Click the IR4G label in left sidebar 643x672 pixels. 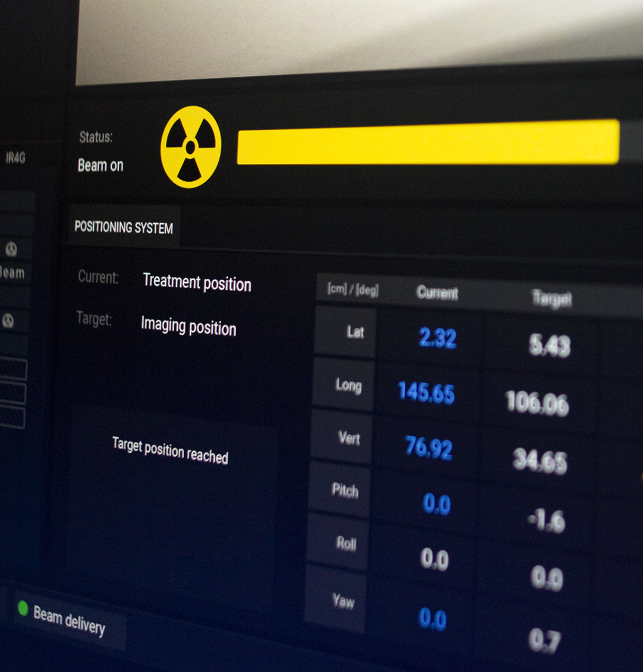(x=15, y=158)
